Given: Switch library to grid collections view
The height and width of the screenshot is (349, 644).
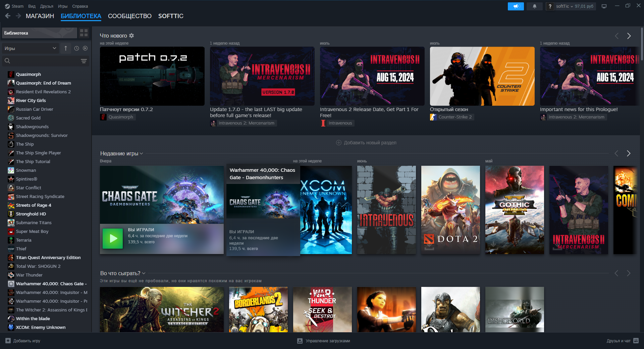Looking at the screenshot, I should tap(84, 33).
